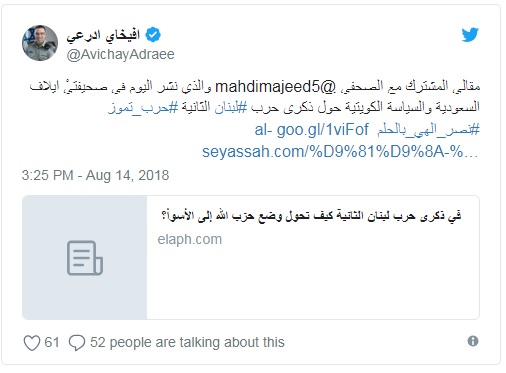Open Avichay Adraee's profile picture
506x373 pixels.
tap(40, 43)
